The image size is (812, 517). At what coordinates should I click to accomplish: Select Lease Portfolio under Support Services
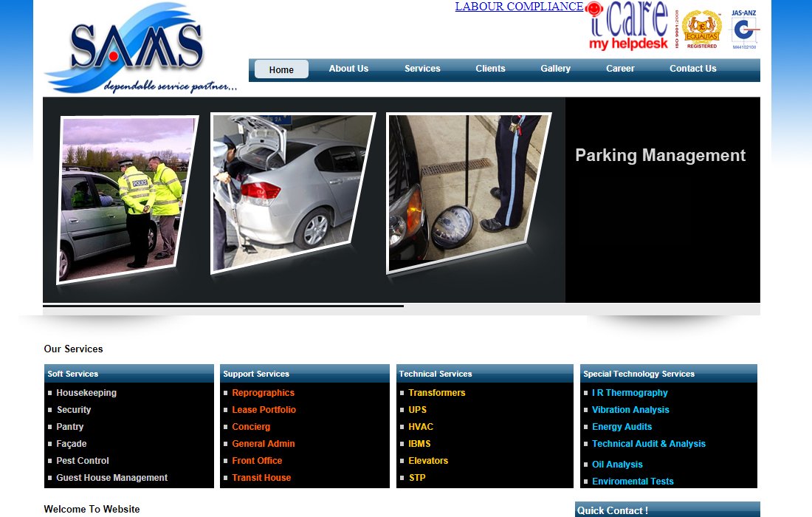264,410
